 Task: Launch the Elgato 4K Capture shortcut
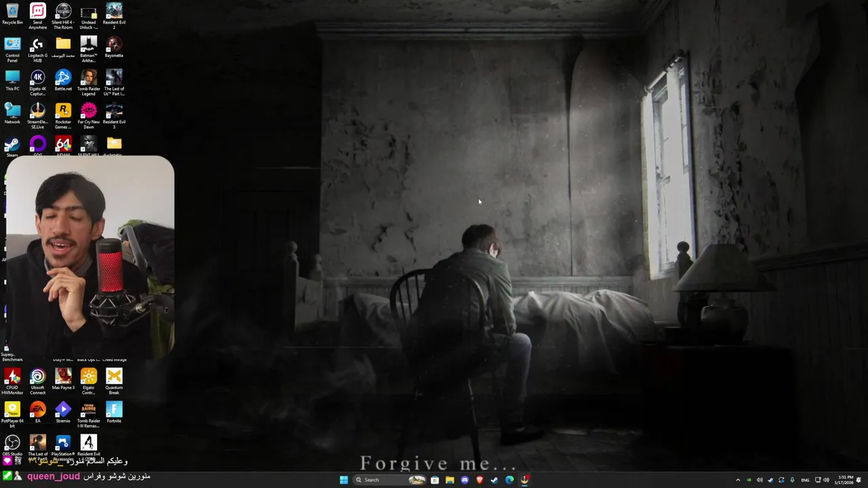[38, 83]
